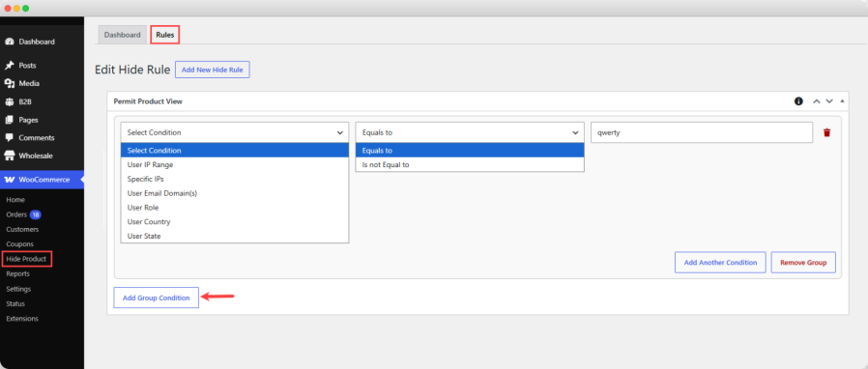Pick highlighted Select Condition list option
The width and height of the screenshot is (868, 369).
point(235,151)
